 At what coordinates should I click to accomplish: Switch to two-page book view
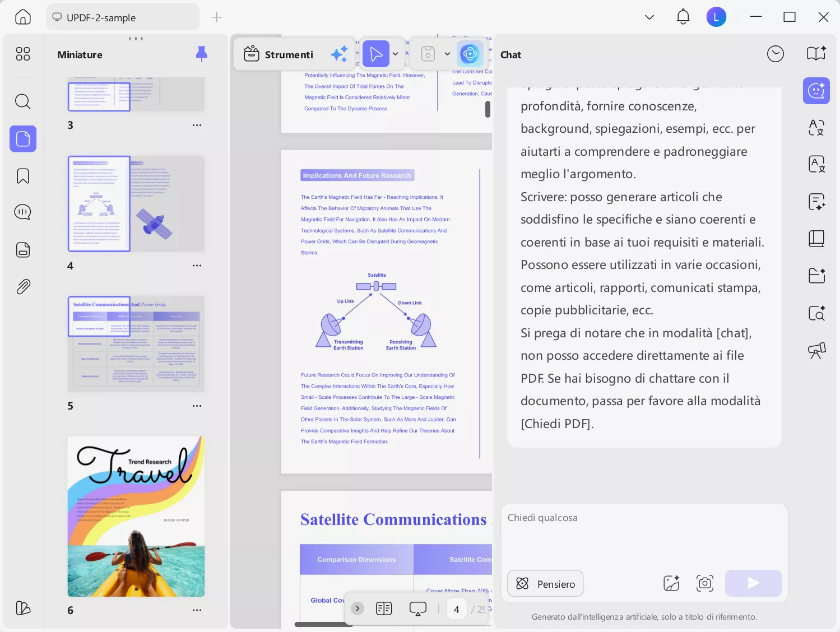[x=384, y=608]
